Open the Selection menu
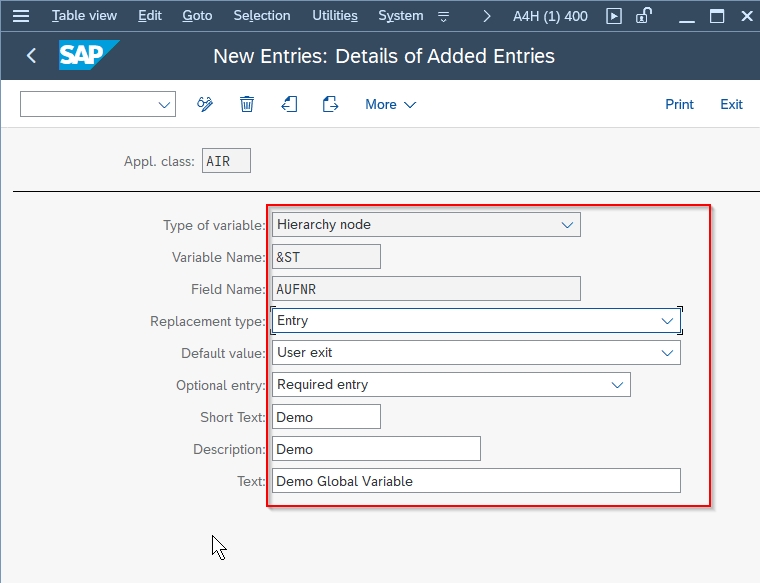Screen dimensions: 760x583 pyautogui.click(x=261, y=16)
